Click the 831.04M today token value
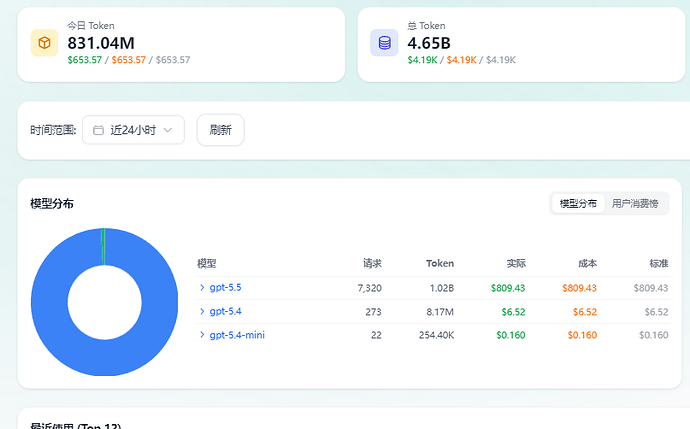This screenshot has width=690, height=429. [101, 43]
